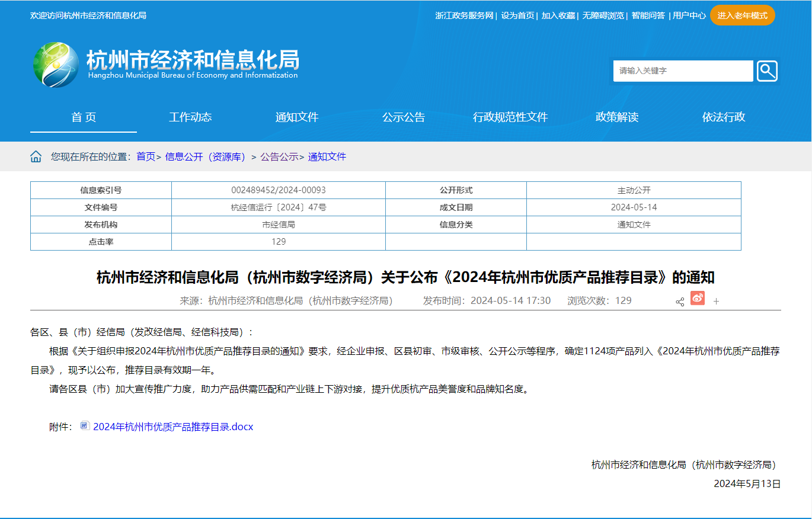Click the 发布机构 label cell
The image size is (812, 519).
101,225
